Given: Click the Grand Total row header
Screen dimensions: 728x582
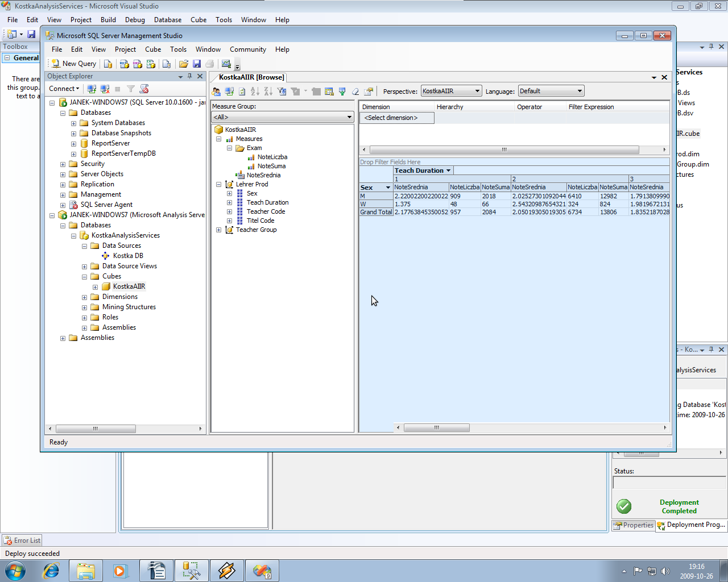Looking at the screenshot, I should tap(376, 212).
